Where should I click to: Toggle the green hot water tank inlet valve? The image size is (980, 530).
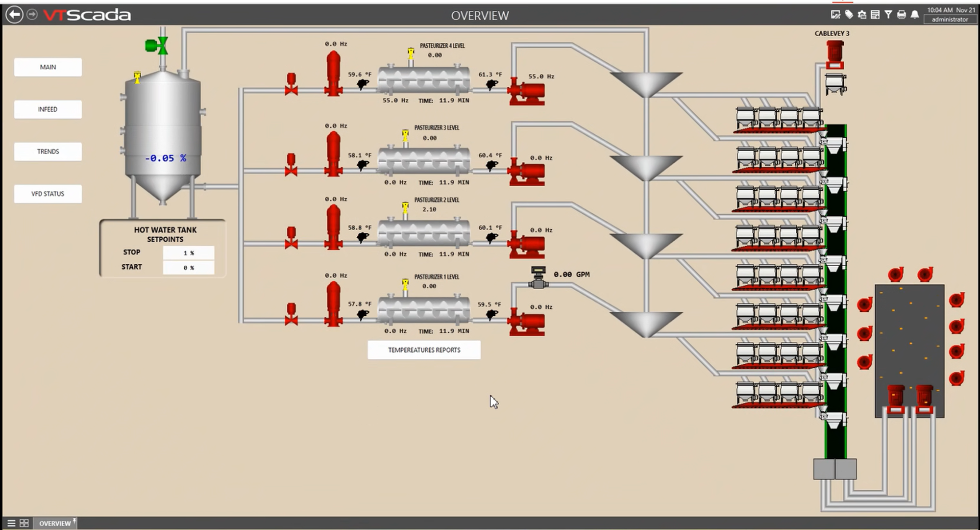(157, 46)
